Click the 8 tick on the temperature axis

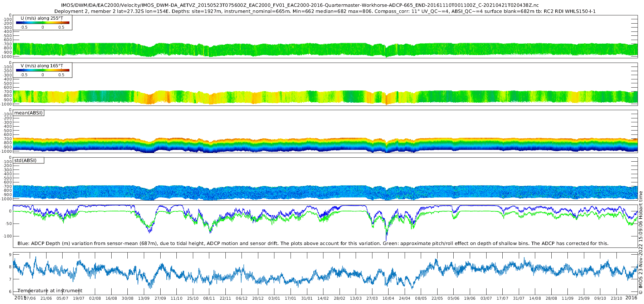coord(10,267)
